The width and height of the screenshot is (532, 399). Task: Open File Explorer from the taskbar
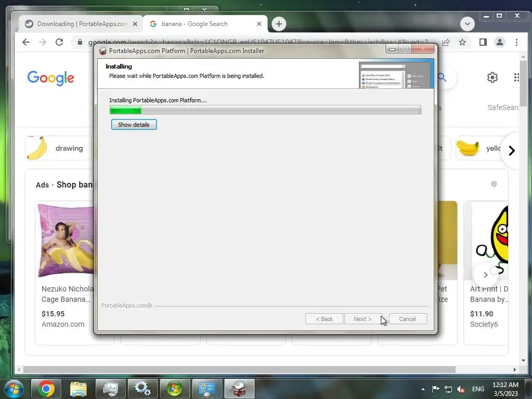78,389
